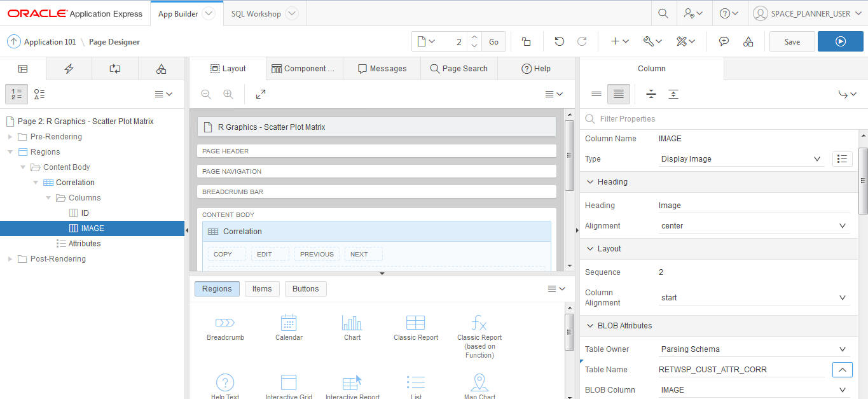868x399 pixels.
Task: Open the Team Development comment icon
Action: click(x=724, y=41)
